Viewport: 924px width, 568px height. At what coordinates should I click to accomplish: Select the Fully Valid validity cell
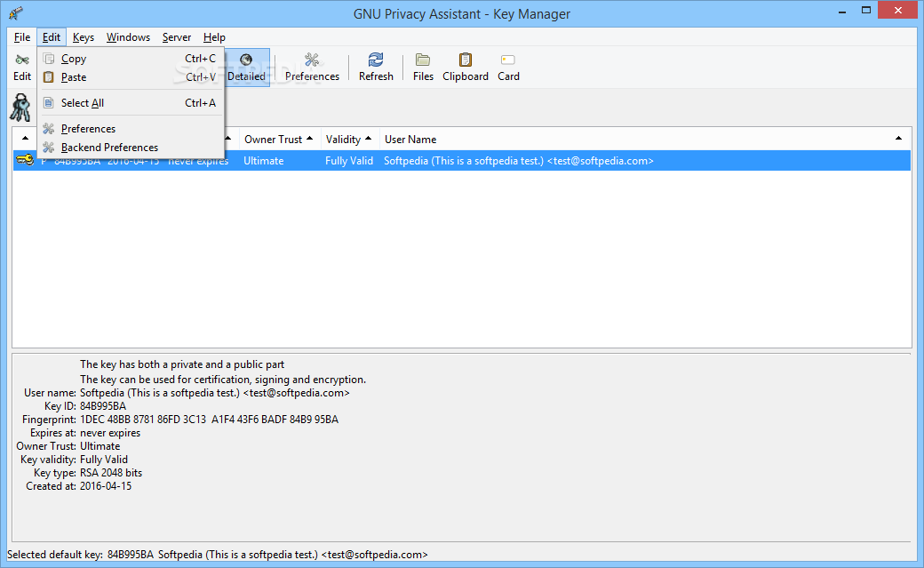click(x=349, y=161)
